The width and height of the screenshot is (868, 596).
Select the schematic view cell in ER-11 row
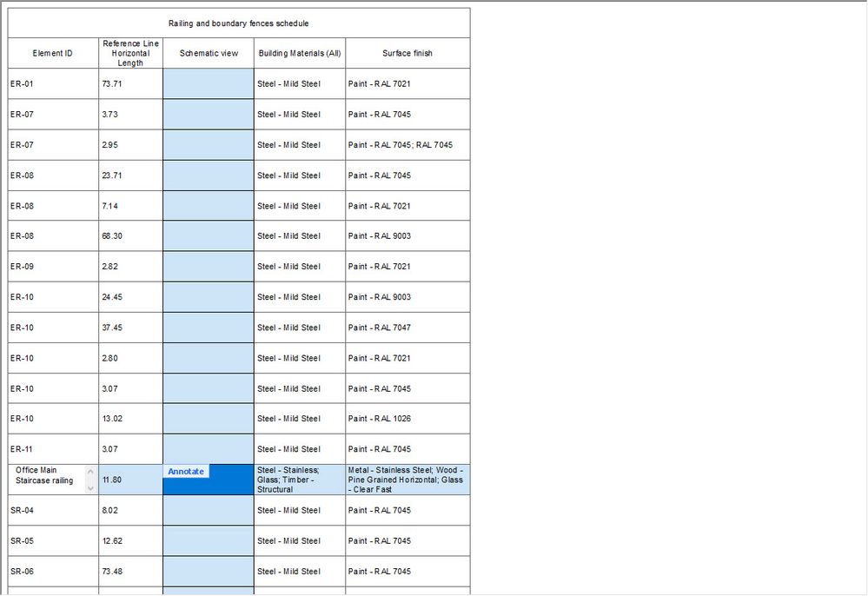point(209,449)
